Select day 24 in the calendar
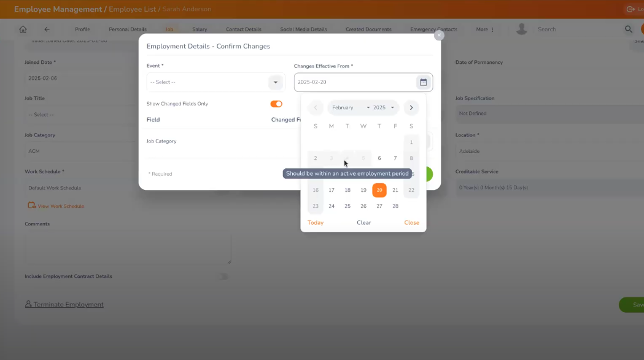 pos(332,206)
